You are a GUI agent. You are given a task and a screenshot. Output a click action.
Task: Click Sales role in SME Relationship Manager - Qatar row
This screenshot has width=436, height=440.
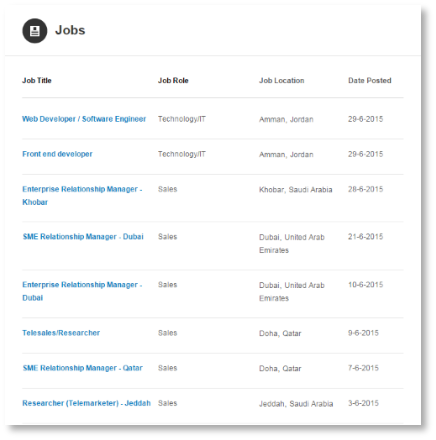pyautogui.click(x=167, y=368)
